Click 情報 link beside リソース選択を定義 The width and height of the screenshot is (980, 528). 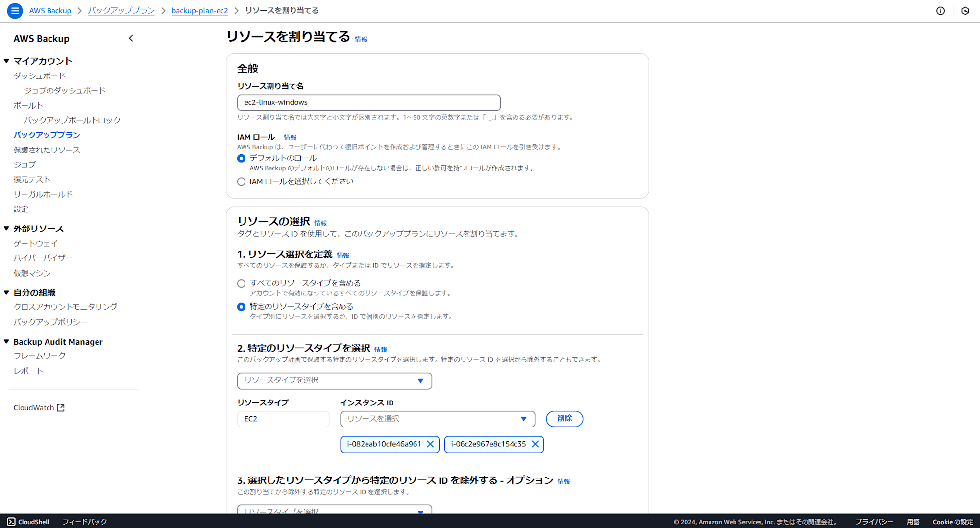(x=343, y=256)
